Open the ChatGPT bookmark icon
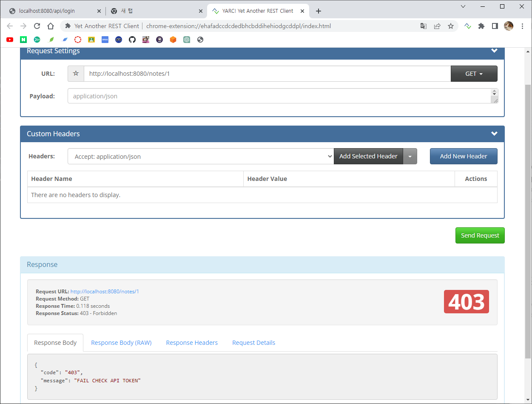532x404 pixels. pyautogui.click(x=187, y=40)
